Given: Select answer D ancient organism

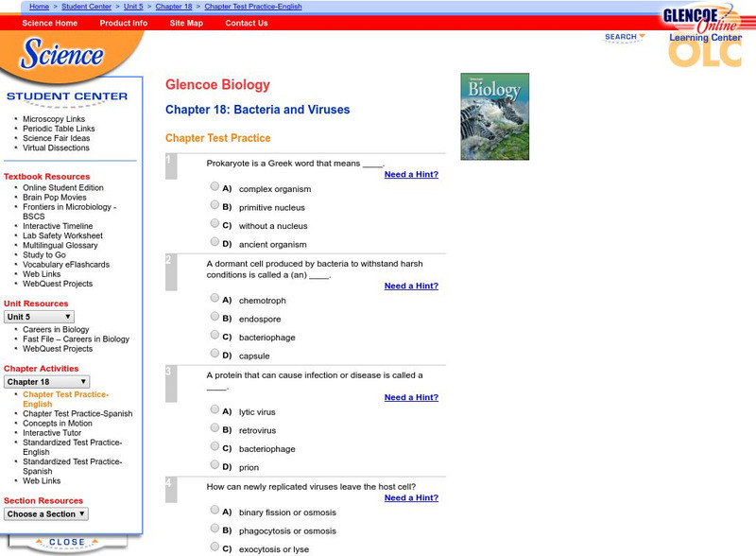Looking at the screenshot, I should (x=215, y=241).
